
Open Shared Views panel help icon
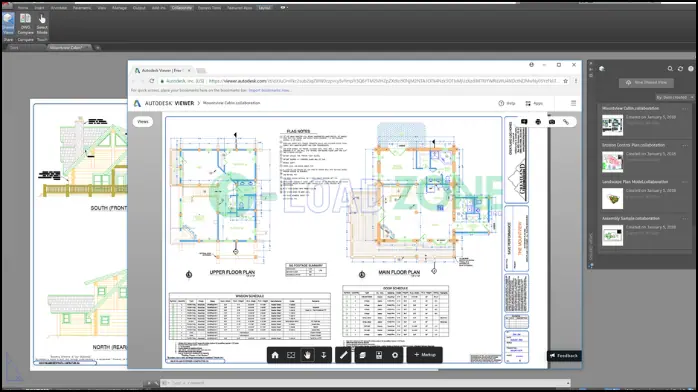(x=690, y=69)
